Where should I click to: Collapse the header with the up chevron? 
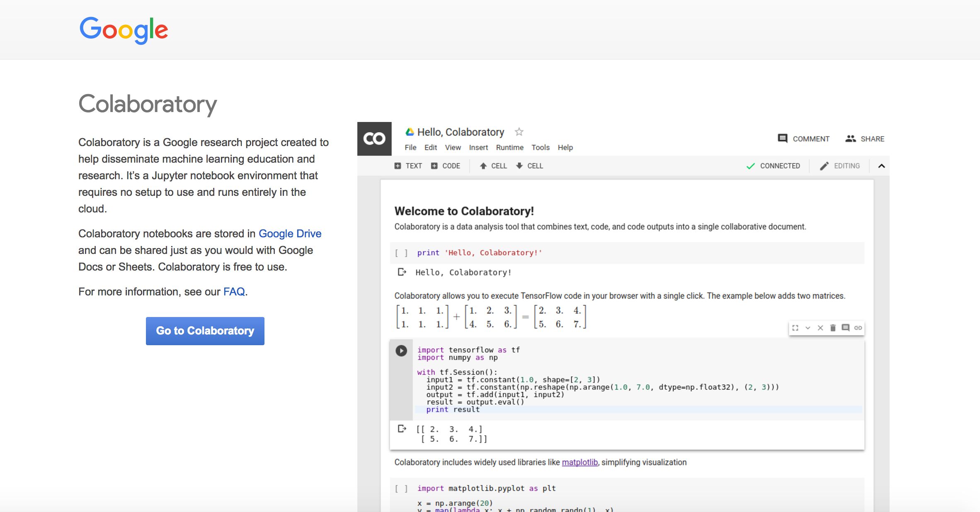(881, 166)
